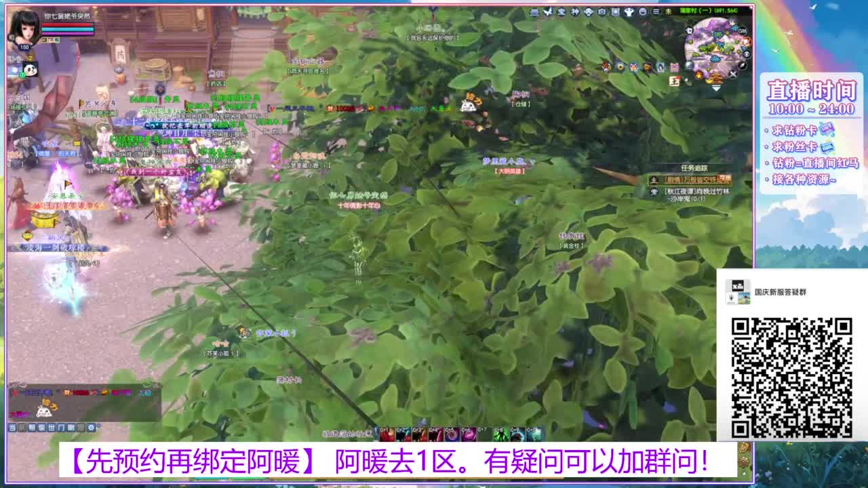Click the mask face icon in top bar
Screen dimensions: 868x488
(589, 12)
